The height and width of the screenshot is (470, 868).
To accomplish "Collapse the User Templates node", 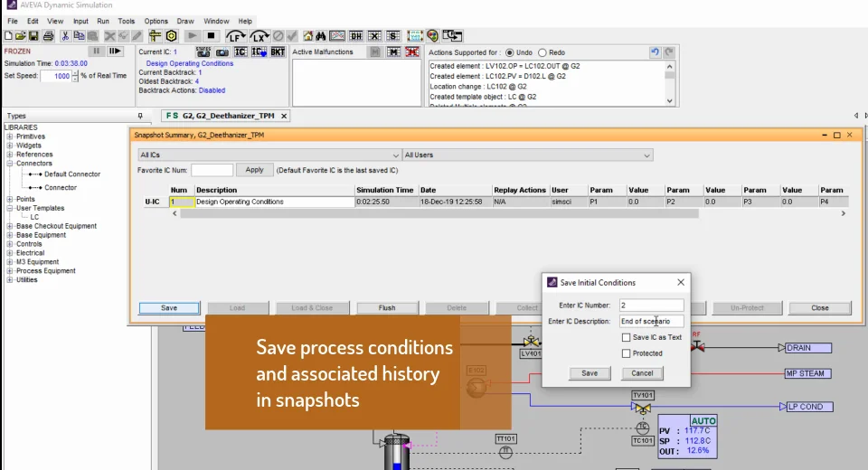I will click(9, 208).
